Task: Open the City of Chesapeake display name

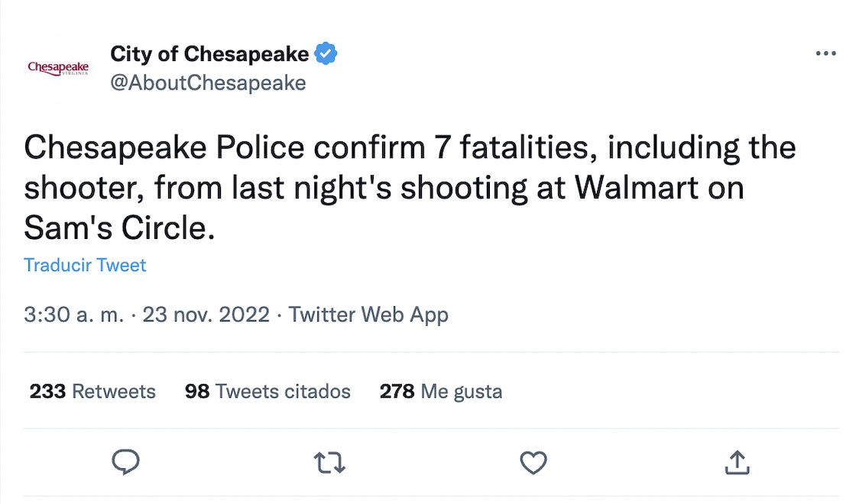Action: (209, 54)
